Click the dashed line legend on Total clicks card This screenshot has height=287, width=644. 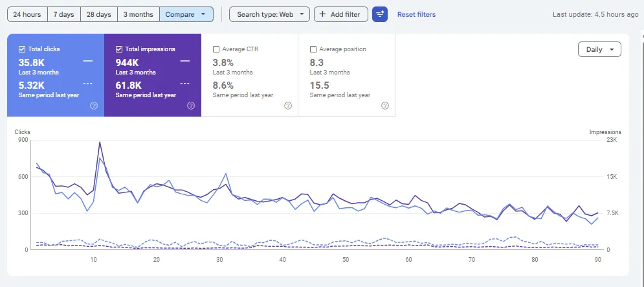88,84
